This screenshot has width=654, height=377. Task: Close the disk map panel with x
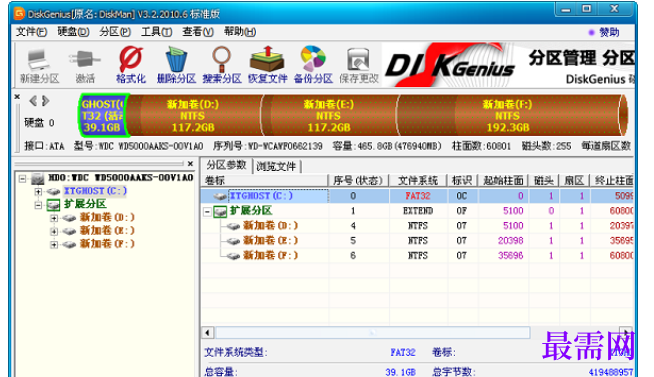17,97
